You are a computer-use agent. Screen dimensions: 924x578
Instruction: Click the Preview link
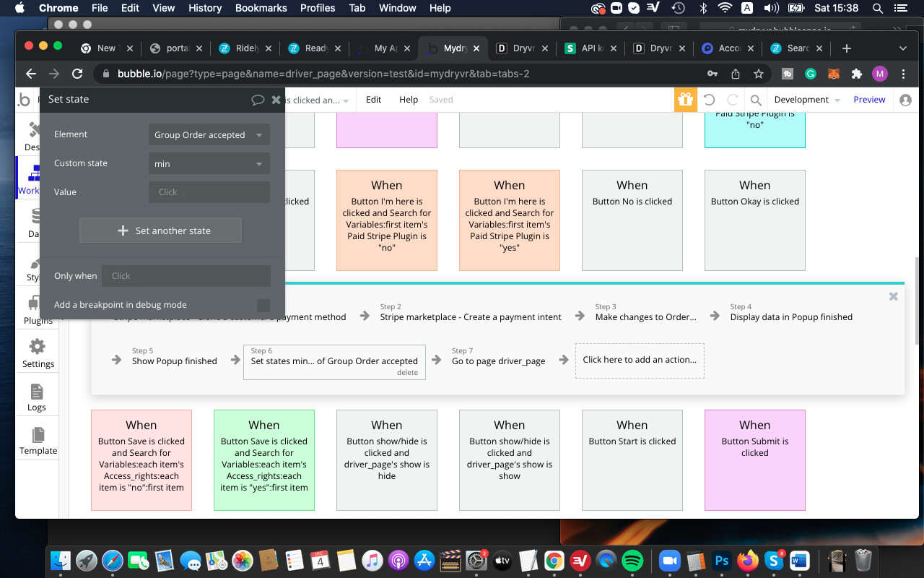click(869, 100)
